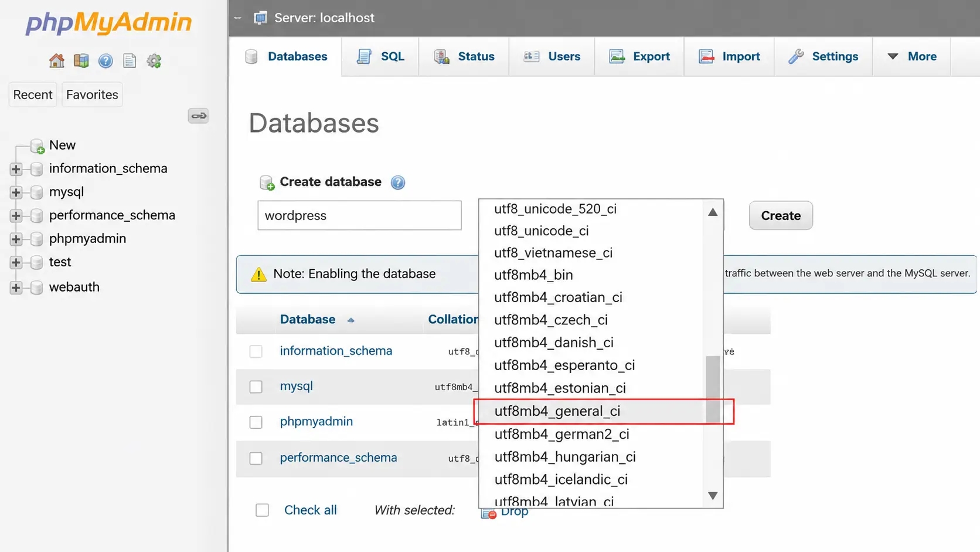Click the server icon in breadcrumb
Screen dimensions: 980x552
(x=260, y=18)
